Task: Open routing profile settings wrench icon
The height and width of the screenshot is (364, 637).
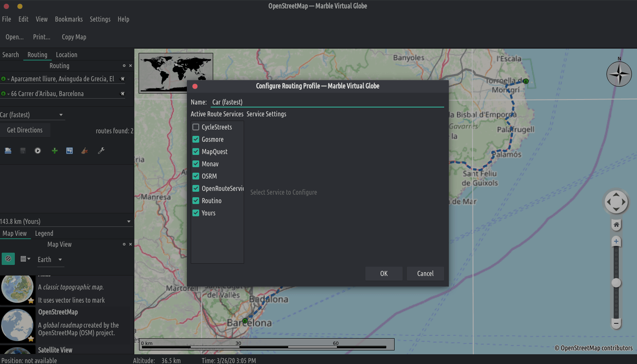Action: 101,151
